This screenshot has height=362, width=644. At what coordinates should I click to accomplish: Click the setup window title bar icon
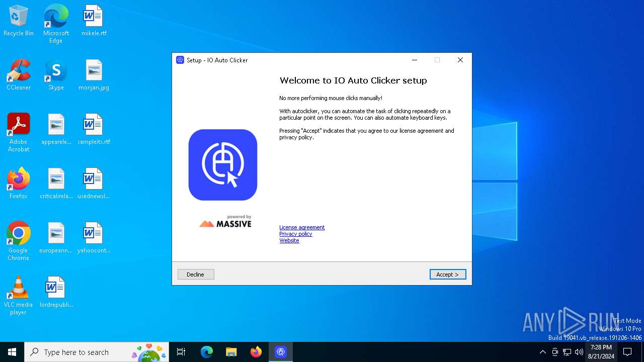tap(180, 60)
